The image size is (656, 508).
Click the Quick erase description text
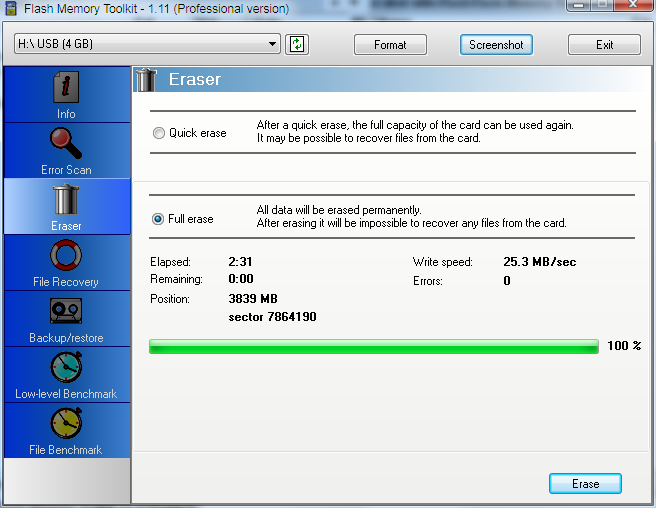pos(415,131)
